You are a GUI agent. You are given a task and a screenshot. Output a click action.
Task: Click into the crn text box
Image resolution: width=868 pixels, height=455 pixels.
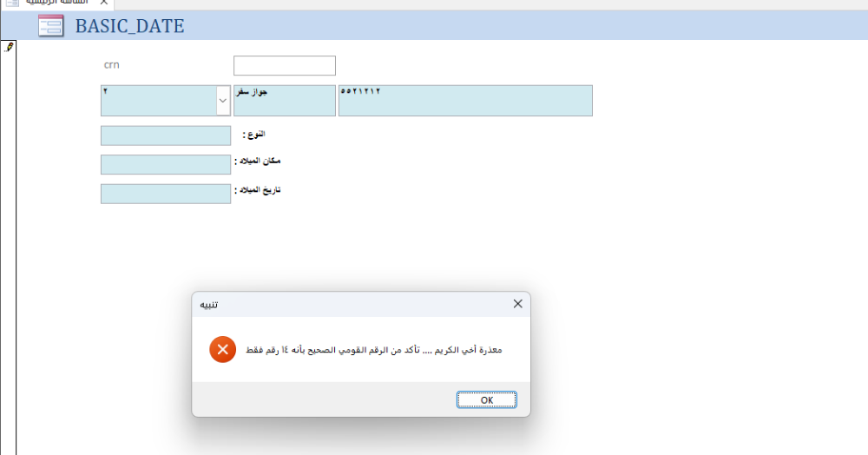coord(284,66)
